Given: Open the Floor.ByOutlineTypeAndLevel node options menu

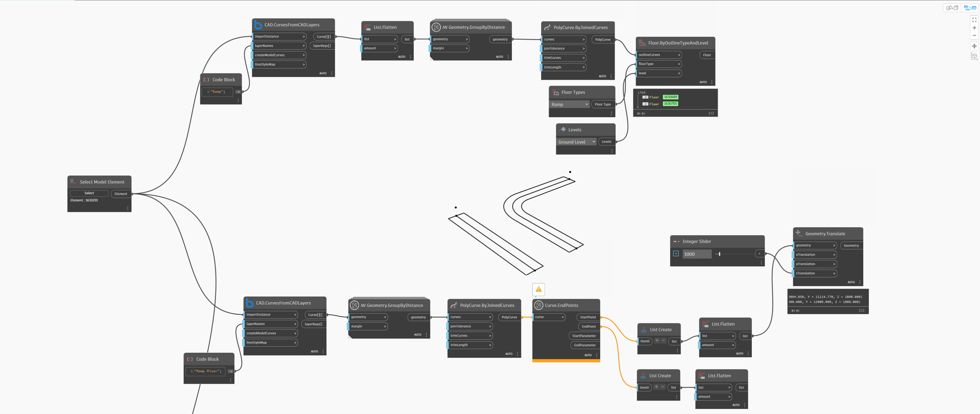Looking at the screenshot, I should click(711, 82).
